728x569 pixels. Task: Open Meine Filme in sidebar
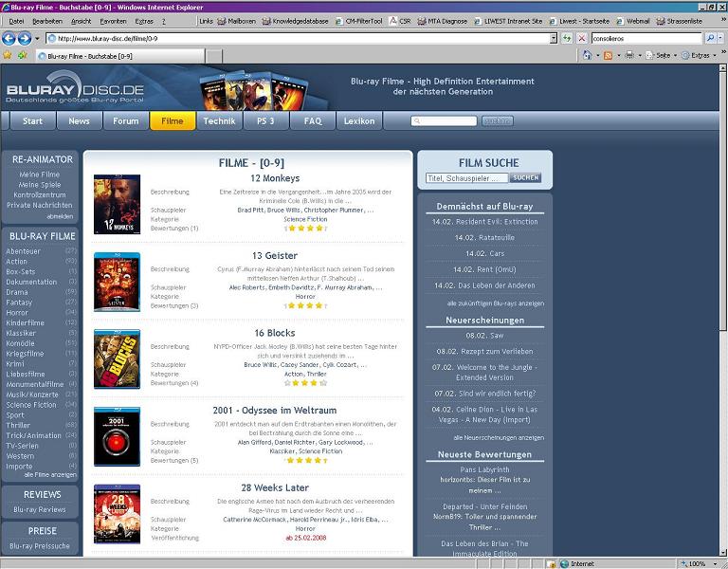[40, 174]
